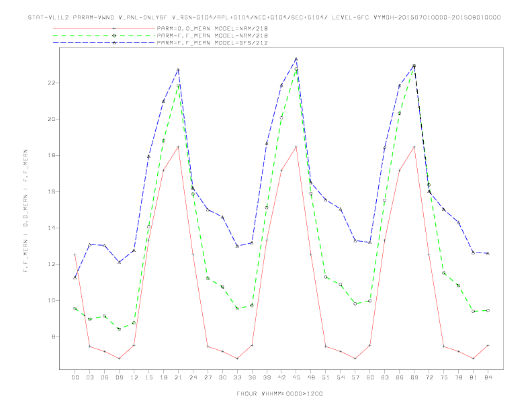532x411 pixels.
Task: Click the x-axis label FHOUR VHHMM=0000>1200
Action: click(280, 394)
